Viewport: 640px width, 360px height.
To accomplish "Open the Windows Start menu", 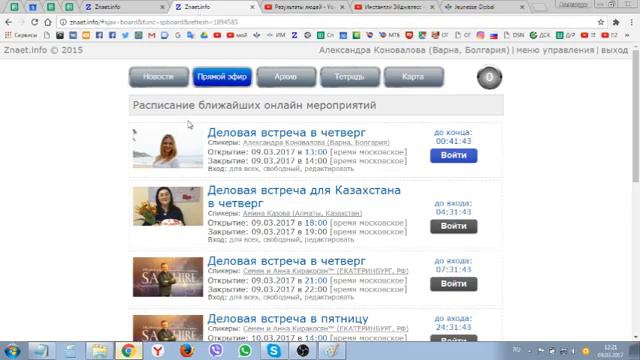I will pyautogui.click(x=12, y=351).
